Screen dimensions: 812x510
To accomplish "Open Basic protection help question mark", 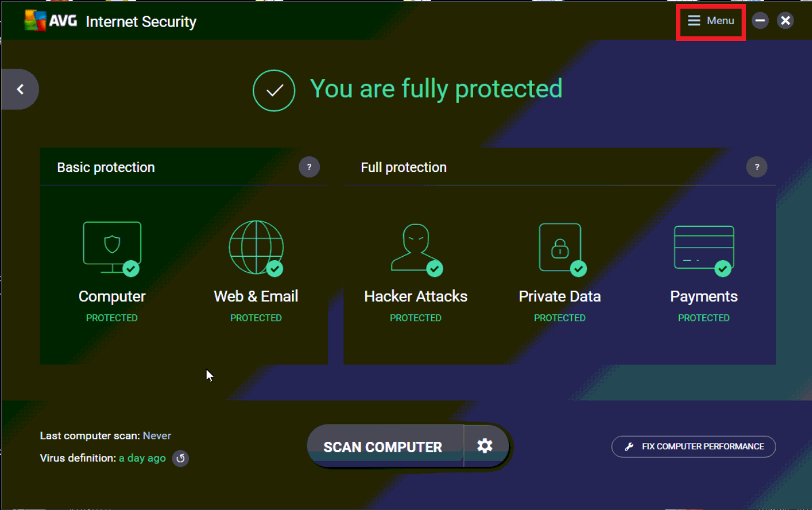I will tap(309, 167).
